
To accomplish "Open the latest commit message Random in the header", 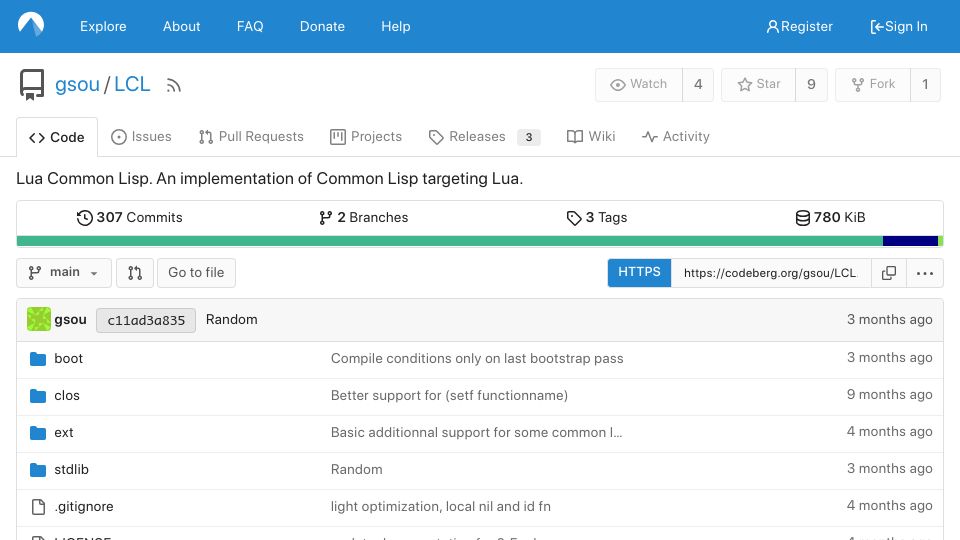I will 231,320.
